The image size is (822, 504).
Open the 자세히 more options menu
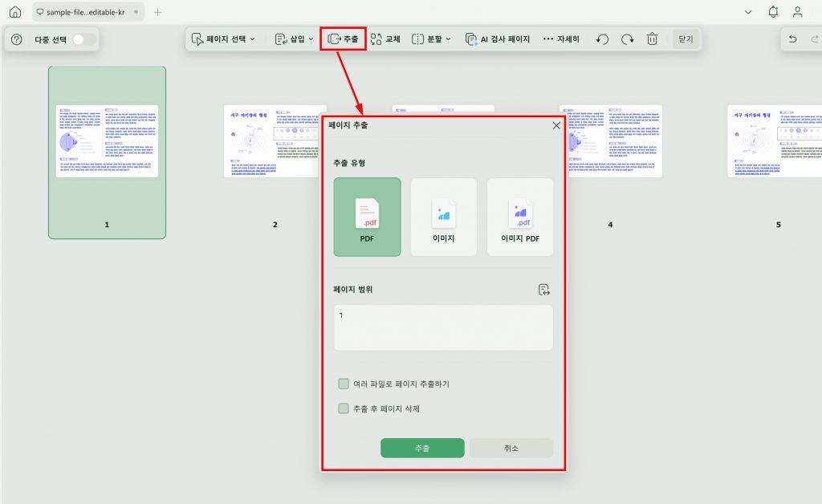(561, 39)
